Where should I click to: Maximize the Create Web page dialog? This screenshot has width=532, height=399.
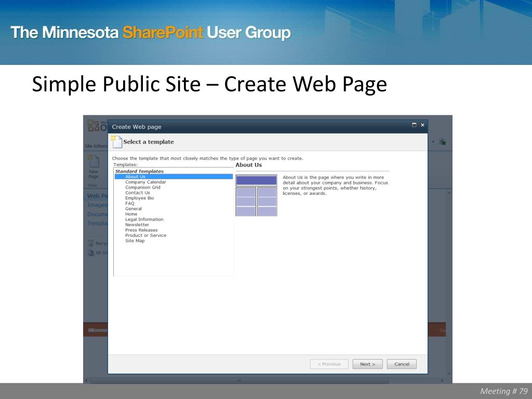click(x=414, y=125)
